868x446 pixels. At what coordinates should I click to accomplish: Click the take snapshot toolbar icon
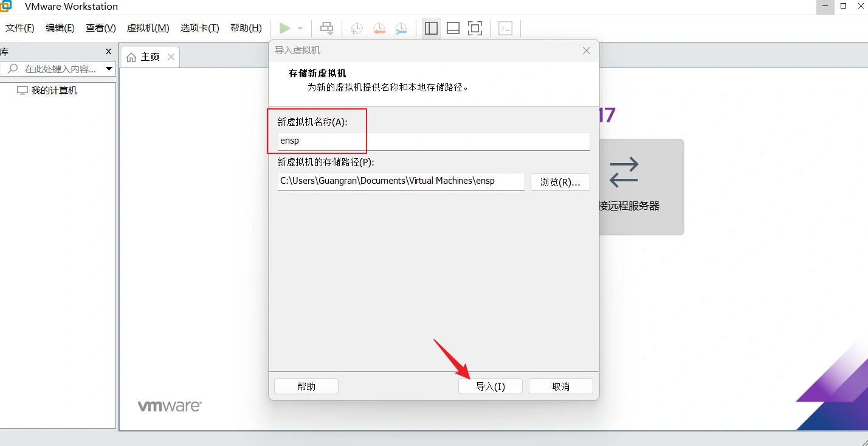[x=357, y=28]
